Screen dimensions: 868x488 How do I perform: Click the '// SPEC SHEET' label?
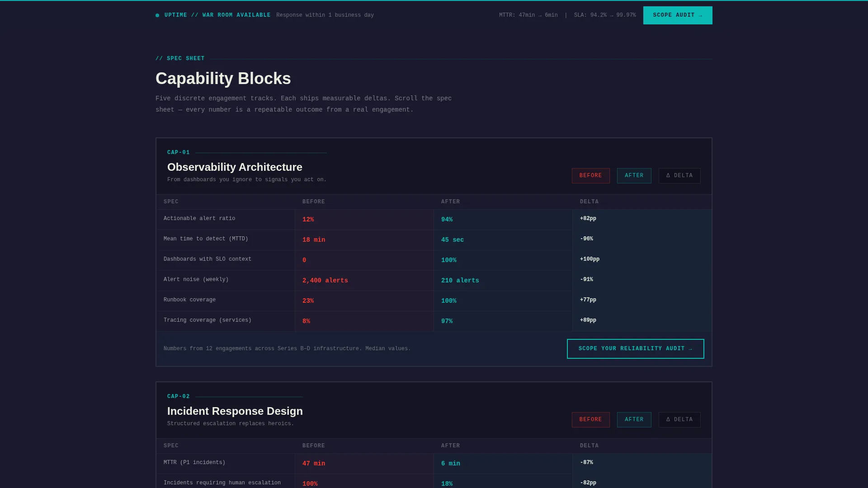coord(180,59)
